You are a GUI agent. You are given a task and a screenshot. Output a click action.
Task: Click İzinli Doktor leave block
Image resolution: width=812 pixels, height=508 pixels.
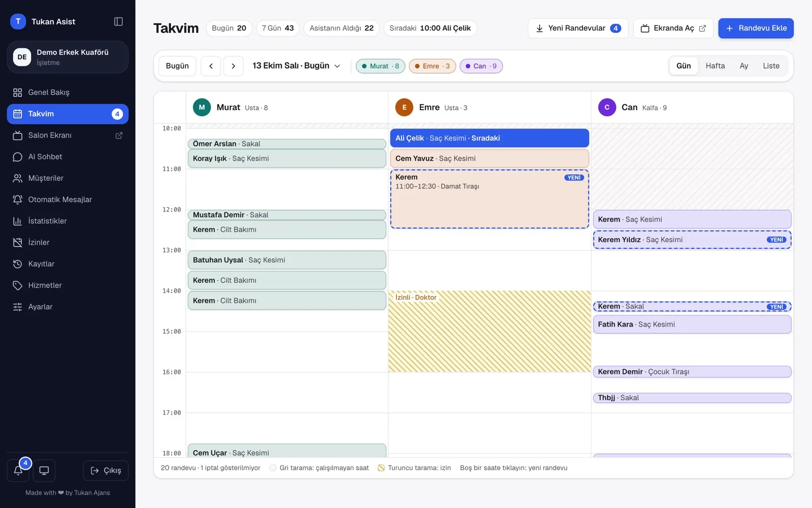(x=489, y=331)
